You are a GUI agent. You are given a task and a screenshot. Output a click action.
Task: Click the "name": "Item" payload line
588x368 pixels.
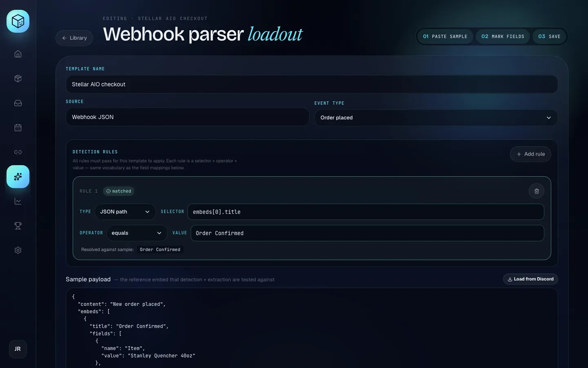click(x=123, y=348)
